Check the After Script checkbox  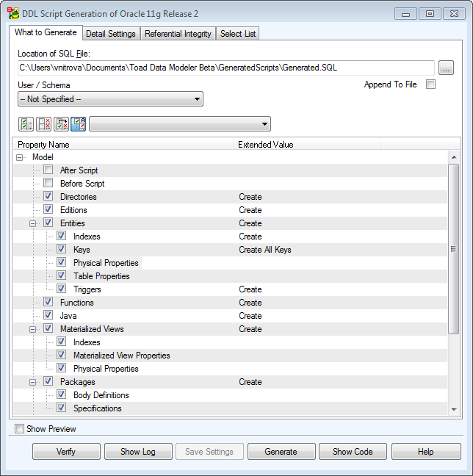(48, 170)
